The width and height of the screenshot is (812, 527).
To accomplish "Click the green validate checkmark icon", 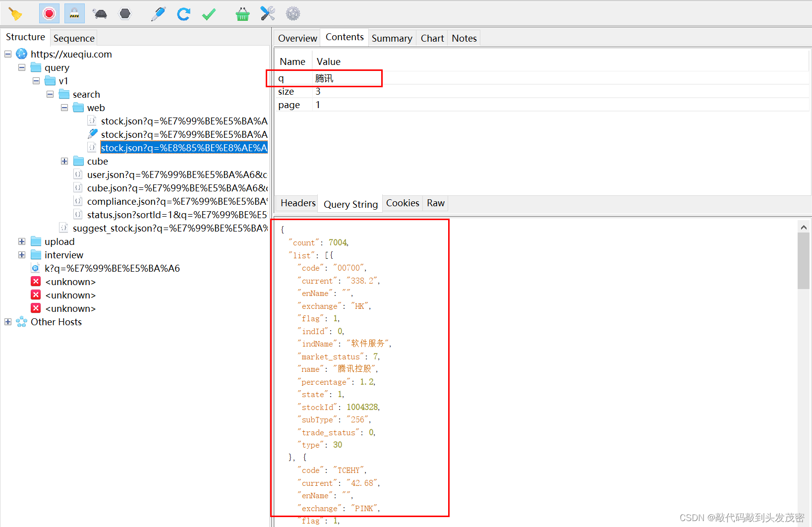I will point(209,14).
